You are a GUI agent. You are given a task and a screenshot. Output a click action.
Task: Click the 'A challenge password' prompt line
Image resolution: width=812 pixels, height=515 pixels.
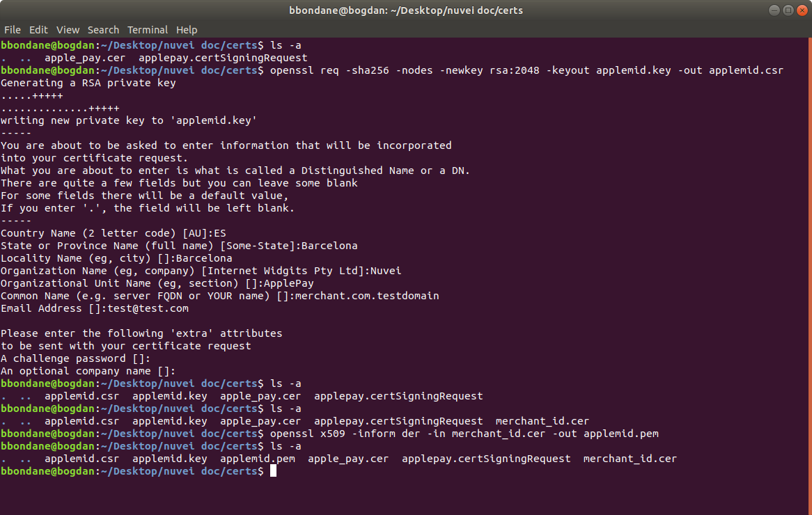75,358
